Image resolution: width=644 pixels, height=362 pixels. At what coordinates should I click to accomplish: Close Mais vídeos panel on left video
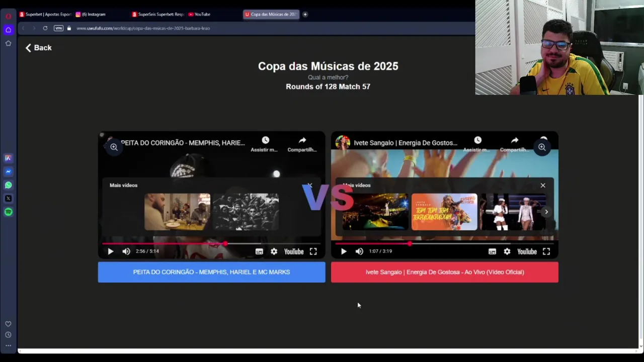click(x=310, y=186)
